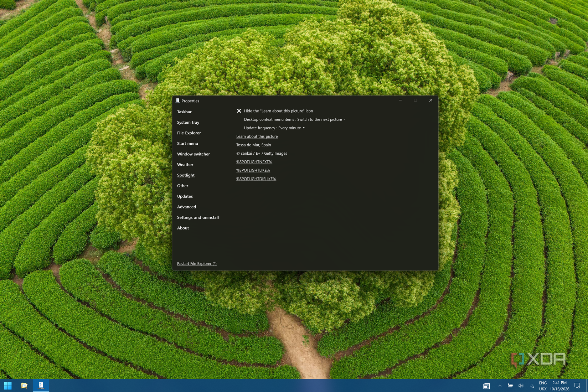Click the Properties app taskbar icon
Screen dimensions: 588x392
41,386
